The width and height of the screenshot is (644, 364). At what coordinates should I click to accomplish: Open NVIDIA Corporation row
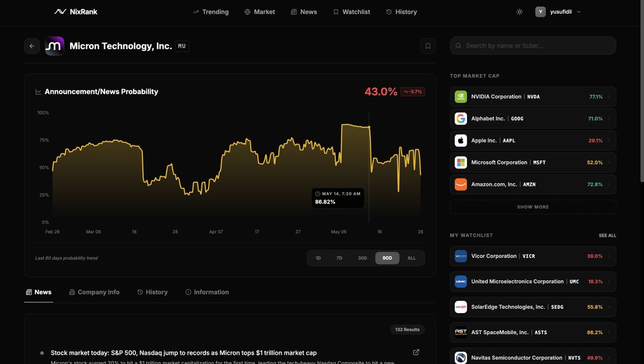coord(533,97)
